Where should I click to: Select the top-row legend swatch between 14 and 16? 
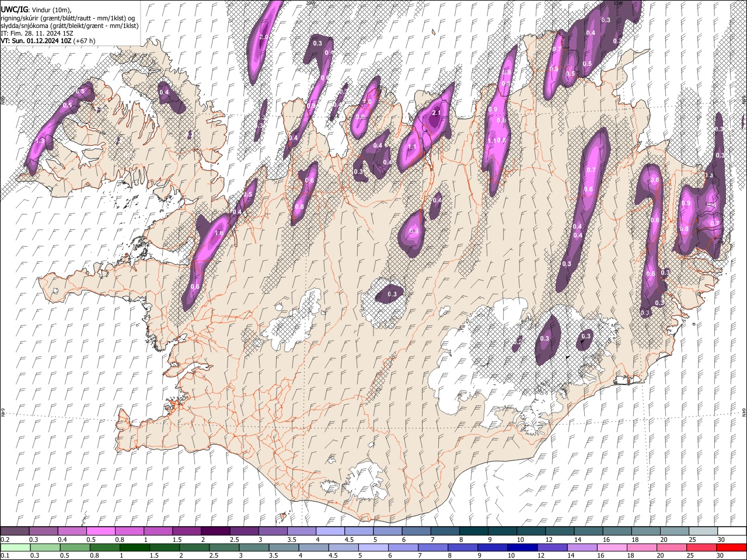pos(588,531)
